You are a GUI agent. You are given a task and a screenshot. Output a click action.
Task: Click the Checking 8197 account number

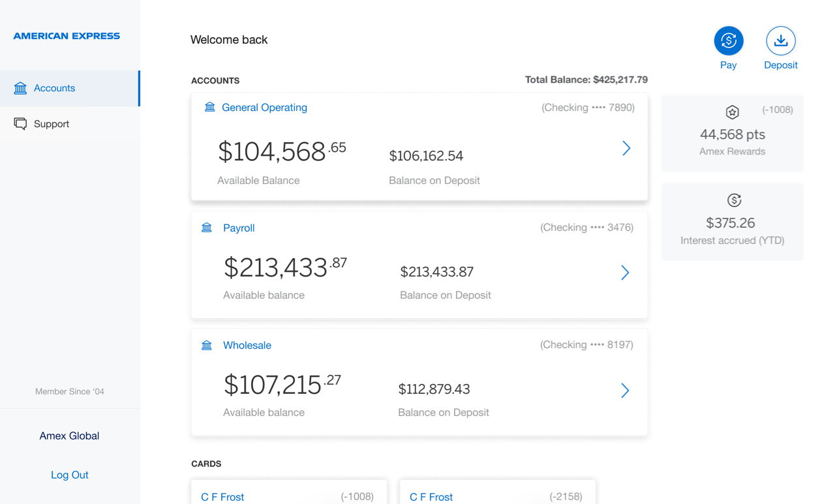[x=586, y=345]
